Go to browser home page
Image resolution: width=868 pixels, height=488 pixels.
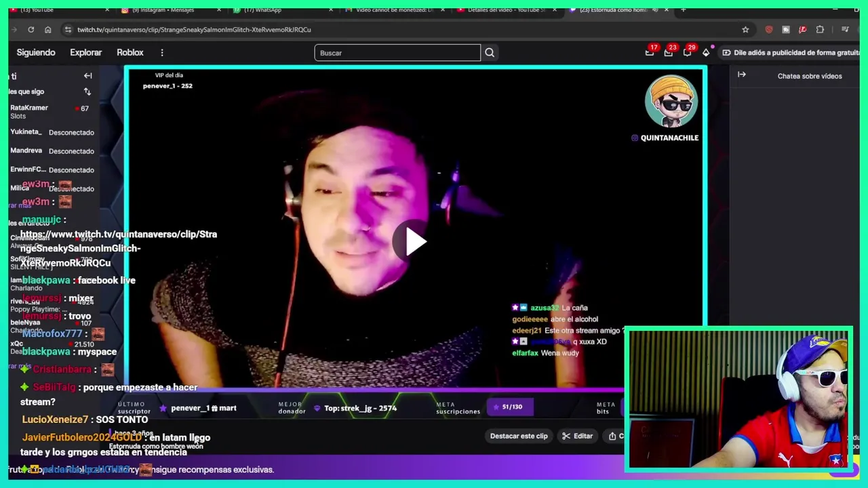47,29
